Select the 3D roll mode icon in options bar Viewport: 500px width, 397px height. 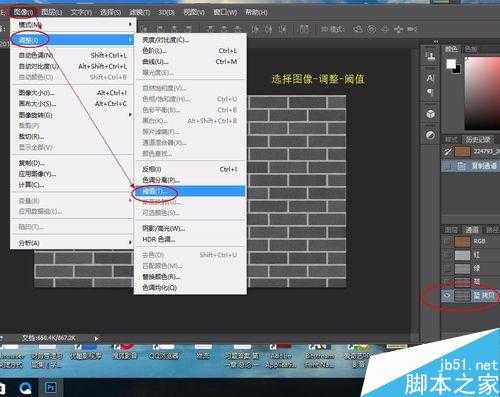pyautogui.click(x=371, y=29)
